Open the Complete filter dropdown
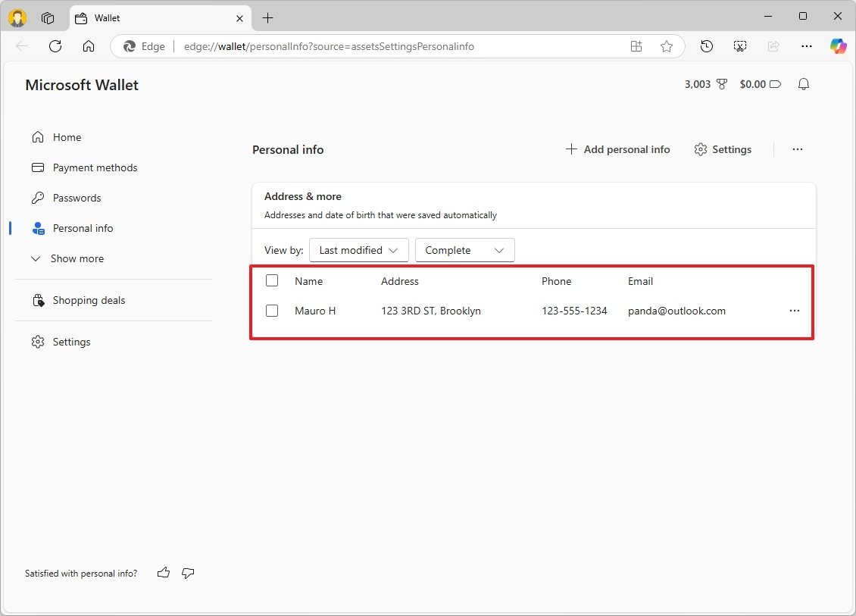The height and width of the screenshot is (616, 856). coord(464,250)
